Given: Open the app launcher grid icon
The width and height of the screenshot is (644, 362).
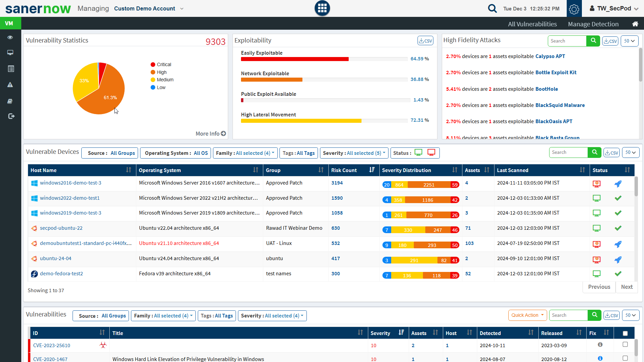Looking at the screenshot, I should (322, 8).
